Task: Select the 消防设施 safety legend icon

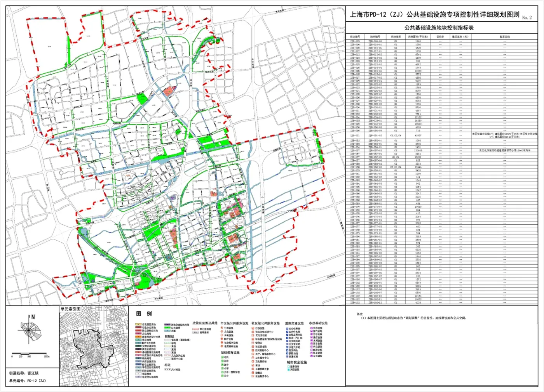Action: pyautogui.click(x=288, y=369)
